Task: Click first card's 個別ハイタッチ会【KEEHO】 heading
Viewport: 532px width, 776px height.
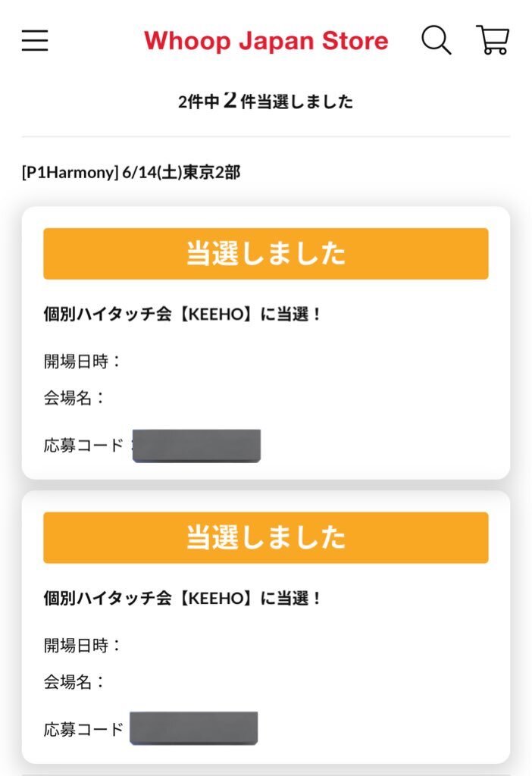Action: [183, 314]
